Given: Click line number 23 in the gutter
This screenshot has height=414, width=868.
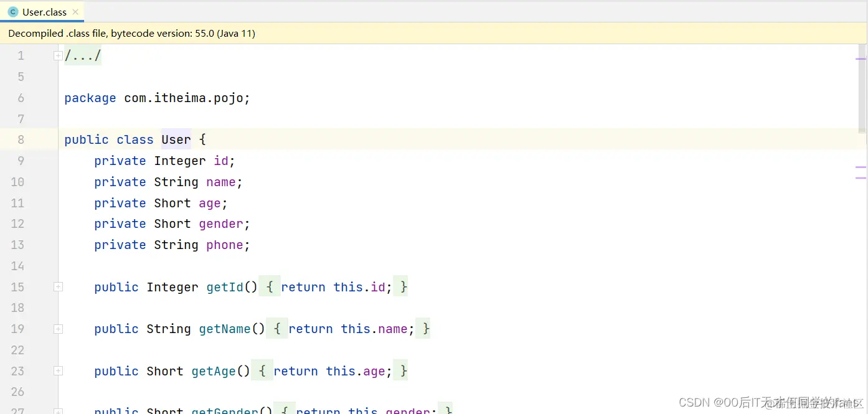Looking at the screenshot, I should pos(17,371).
